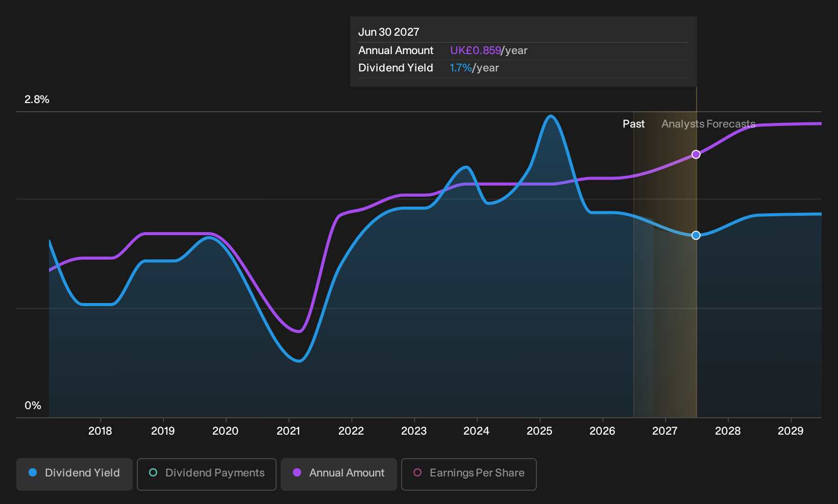This screenshot has height=504, width=838.
Task: Click the 2029 x-axis label
Action: (791, 431)
